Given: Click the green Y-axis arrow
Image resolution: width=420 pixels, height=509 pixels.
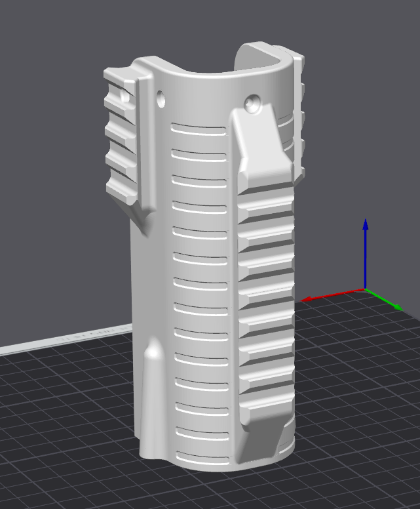Looking at the screenshot, I should [x=385, y=298].
